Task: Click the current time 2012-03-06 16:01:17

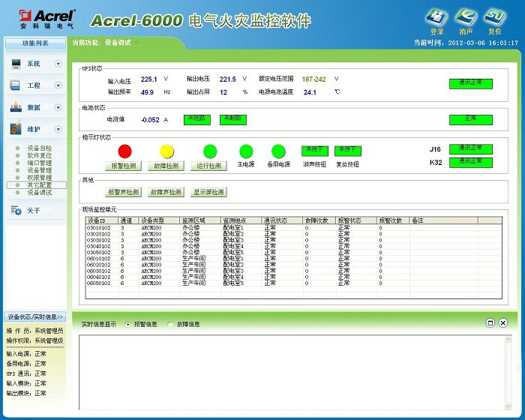Action: point(483,43)
